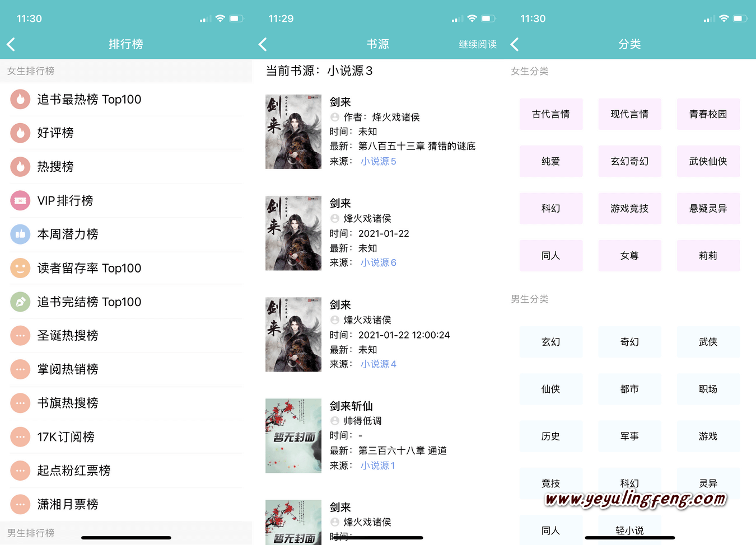This screenshot has height=545, width=756.
Task: Open the 圣诞热搜榜 ranking
Action: click(126, 335)
